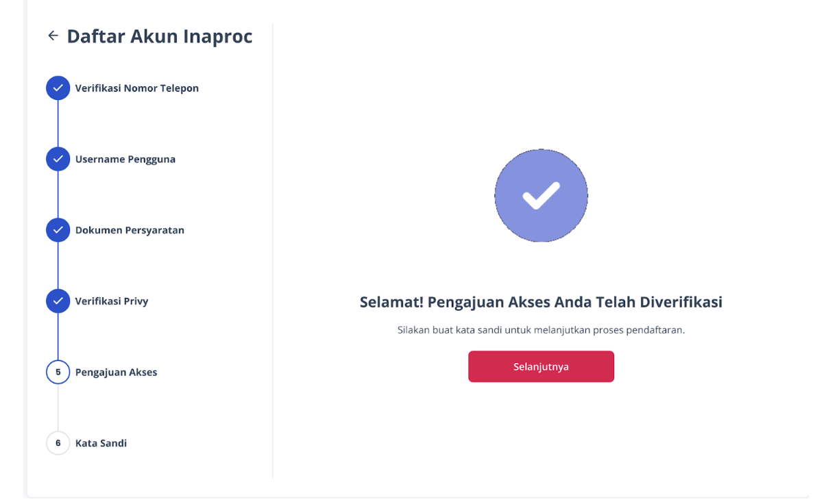The height and width of the screenshot is (504, 828).
Task: Click the Verifikasi Nomor Telepon checkmark icon
Action: coord(58,88)
